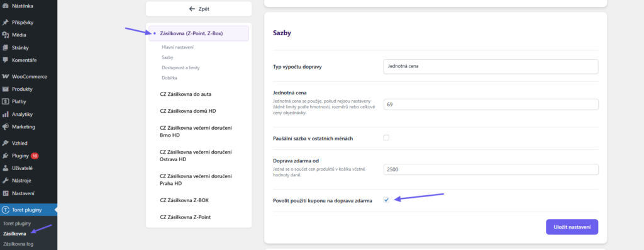Click the Komentáře speech bubble icon
This screenshot has height=250, width=644.
click(6, 60)
